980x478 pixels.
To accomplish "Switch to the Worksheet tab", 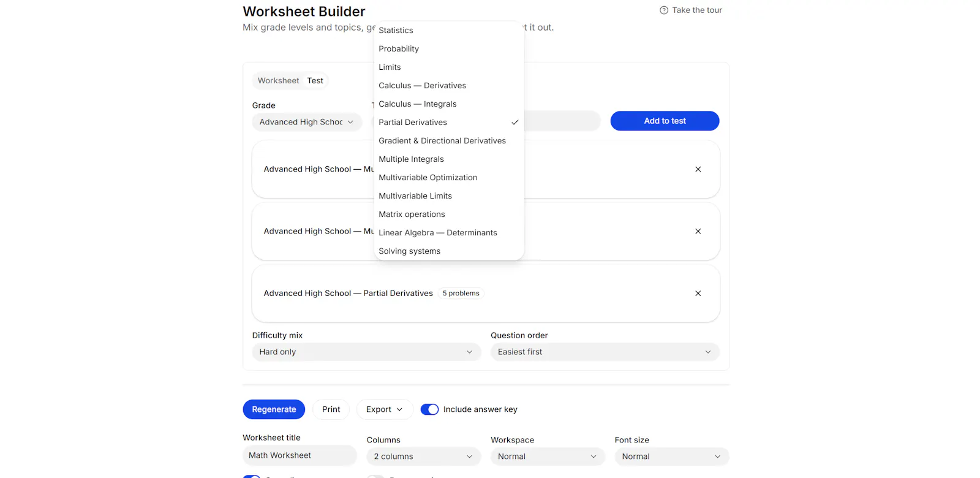I will pyautogui.click(x=279, y=81).
